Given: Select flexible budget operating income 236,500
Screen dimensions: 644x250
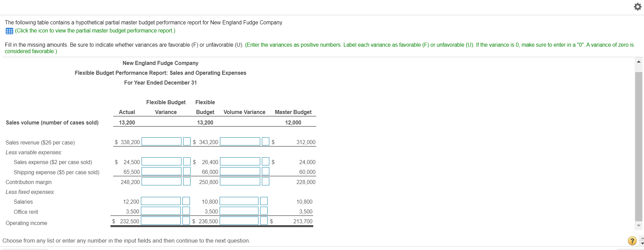Looking at the screenshot, I should 208,221.
